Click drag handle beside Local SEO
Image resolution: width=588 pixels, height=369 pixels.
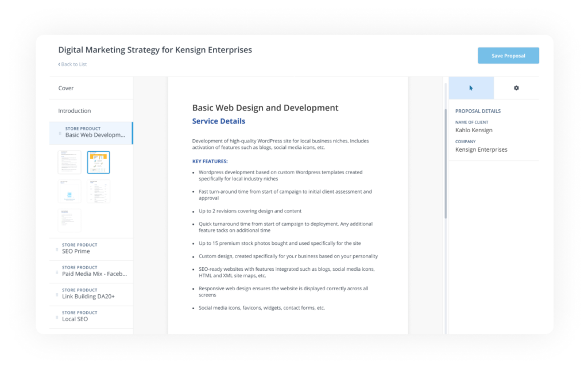[57, 317]
